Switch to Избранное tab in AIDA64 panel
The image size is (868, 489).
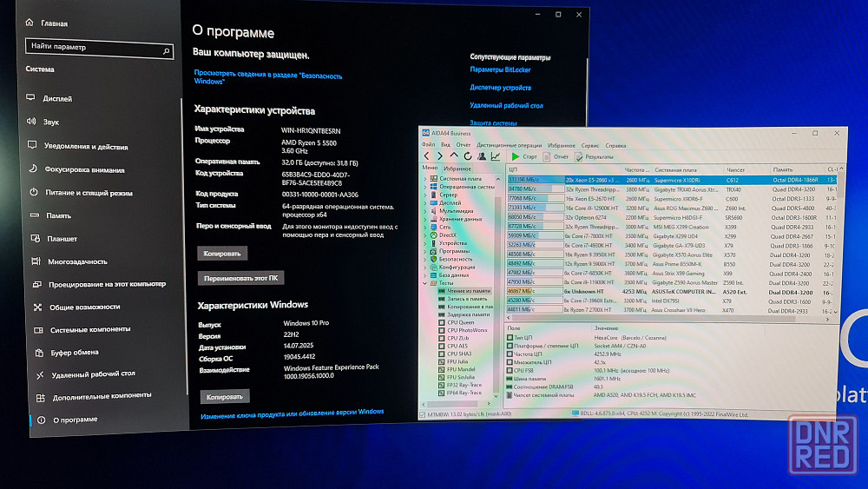point(457,169)
